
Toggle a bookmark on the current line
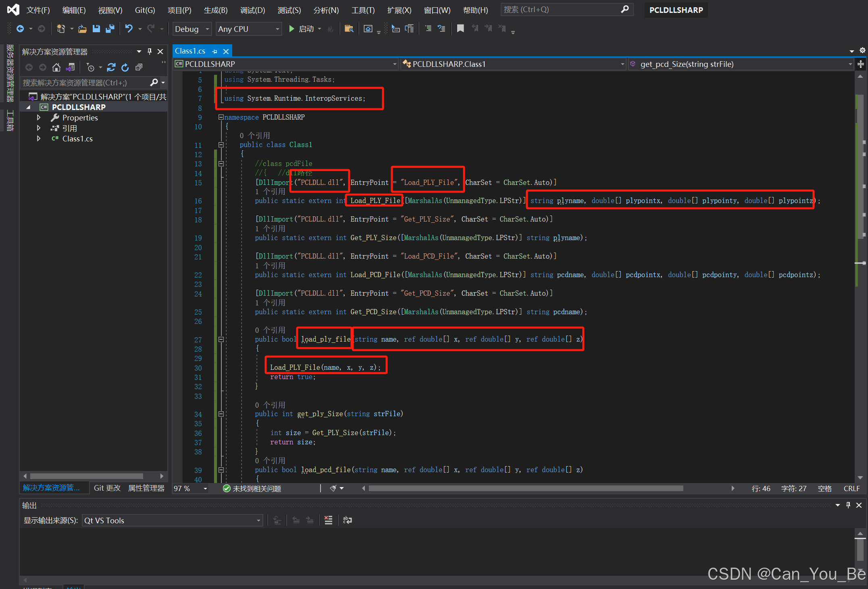coord(460,29)
